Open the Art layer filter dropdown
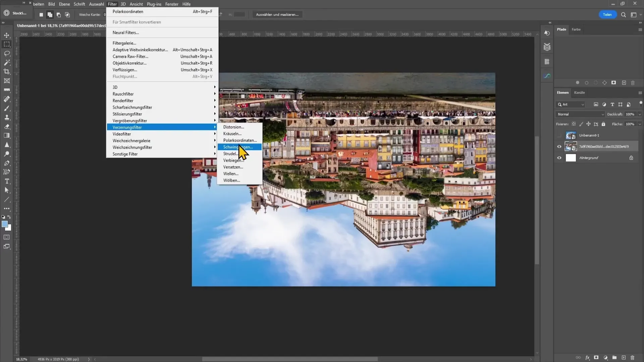The image size is (644, 362). coord(571,105)
